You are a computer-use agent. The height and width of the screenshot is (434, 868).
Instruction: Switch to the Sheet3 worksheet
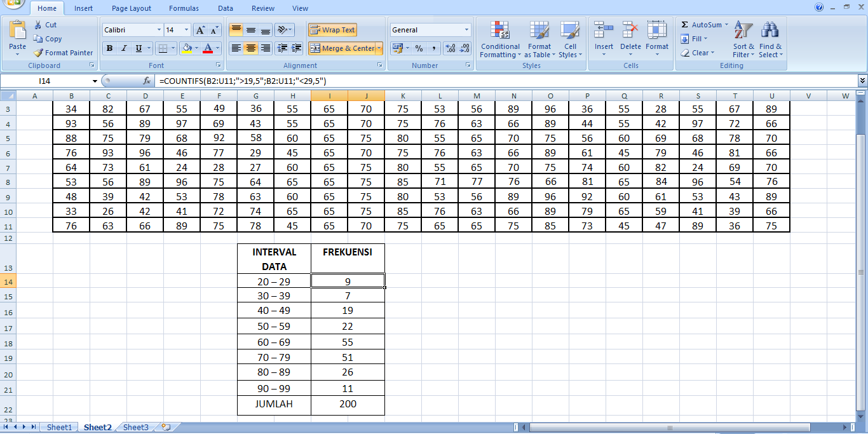tap(135, 427)
